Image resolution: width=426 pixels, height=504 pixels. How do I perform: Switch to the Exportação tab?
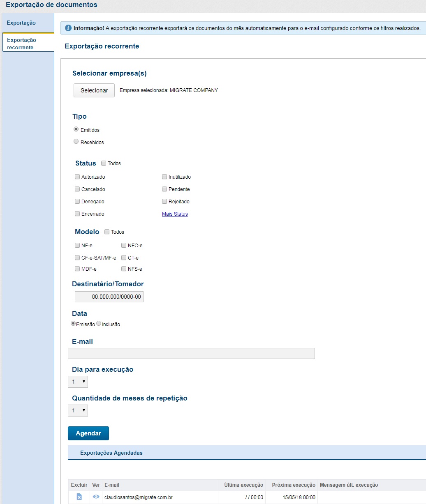tap(21, 23)
